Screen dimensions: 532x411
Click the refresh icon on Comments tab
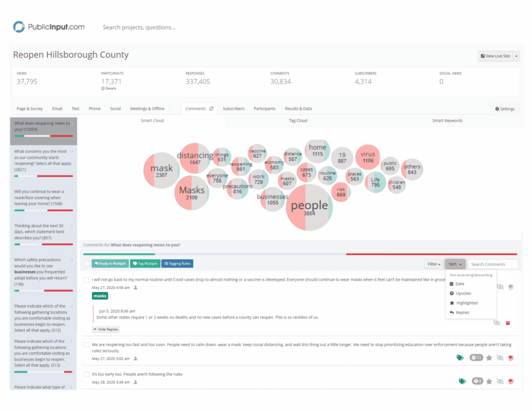[211, 109]
